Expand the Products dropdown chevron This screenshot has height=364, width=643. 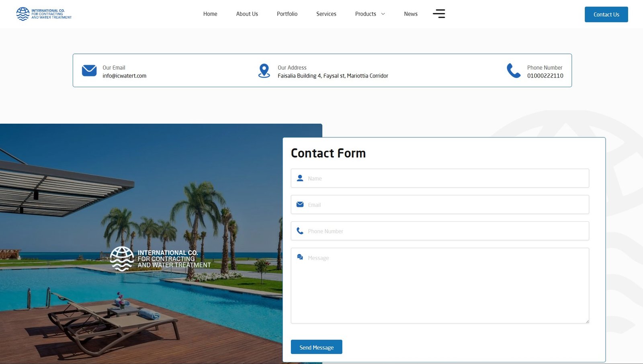pos(383,14)
